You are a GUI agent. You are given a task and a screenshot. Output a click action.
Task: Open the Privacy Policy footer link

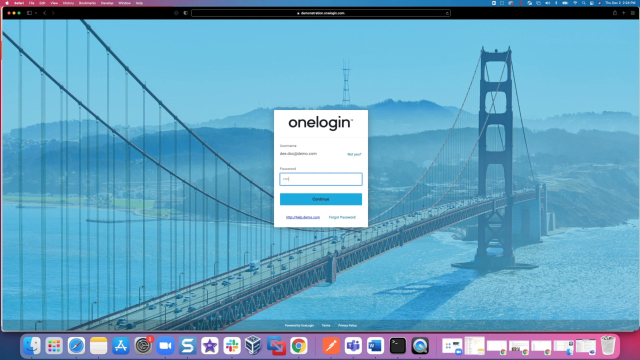pyautogui.click(x=347, y=325)
